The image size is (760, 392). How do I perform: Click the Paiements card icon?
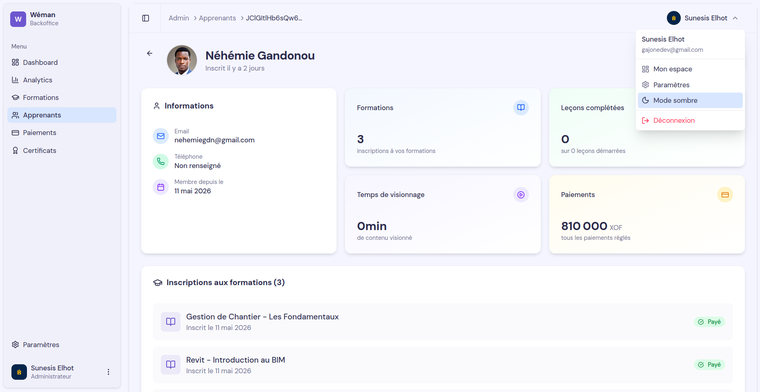click(x=725, y=194)
